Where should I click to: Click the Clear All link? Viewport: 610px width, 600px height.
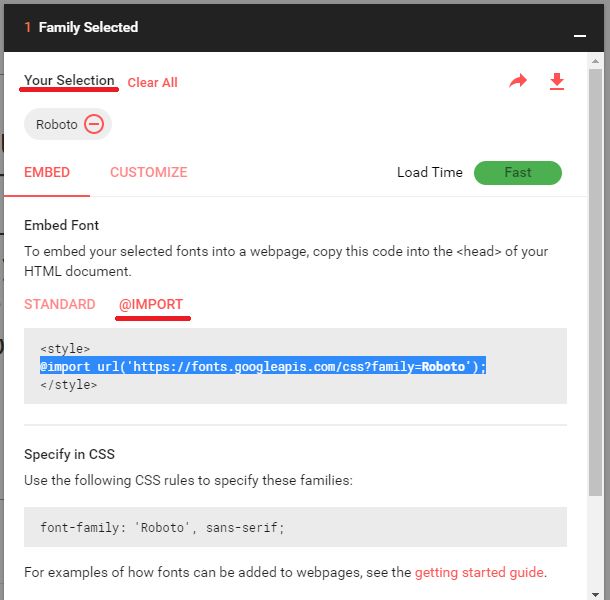coord(152,83)
